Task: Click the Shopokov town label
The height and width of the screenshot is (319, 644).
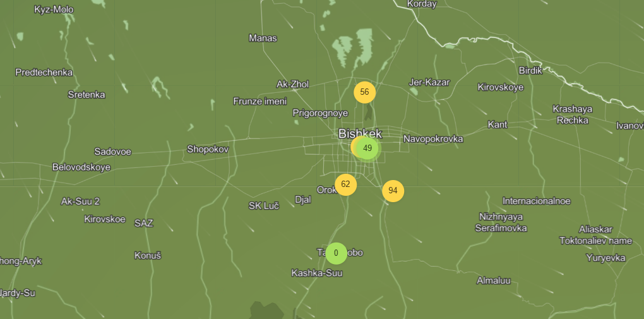Action: click(207, 150)
